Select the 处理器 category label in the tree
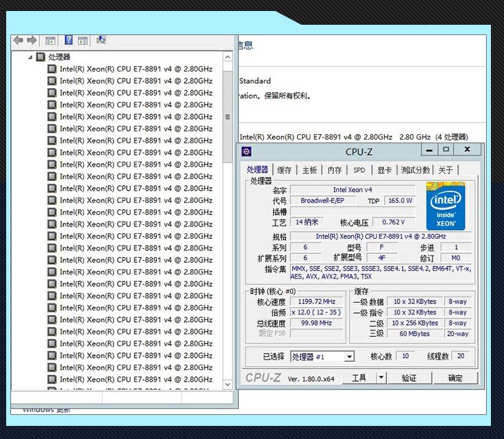This screenshot has width=504, height=439. [59, 57]
